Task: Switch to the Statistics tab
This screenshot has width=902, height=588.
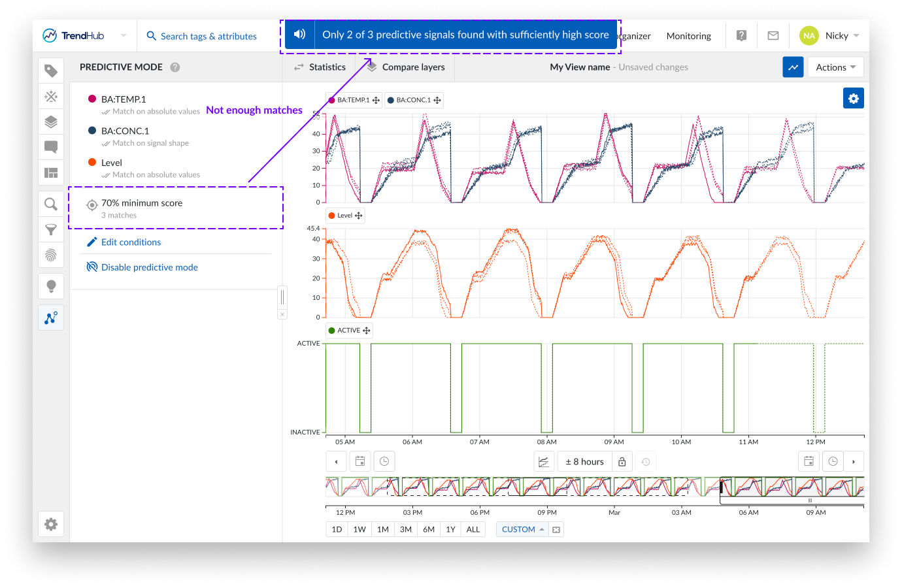Action: click(x=320, y=67)
